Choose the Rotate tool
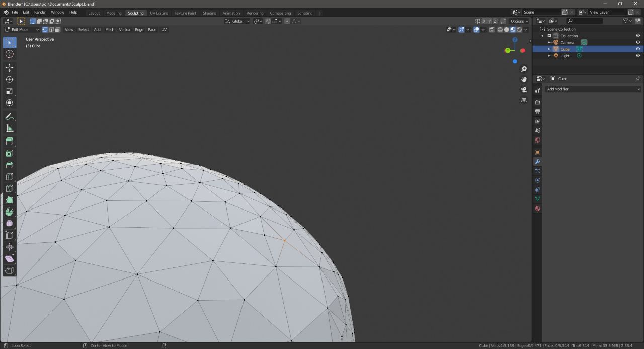This screenshot has height=349, width=644. pyautogui.click(x=10, y=80)
